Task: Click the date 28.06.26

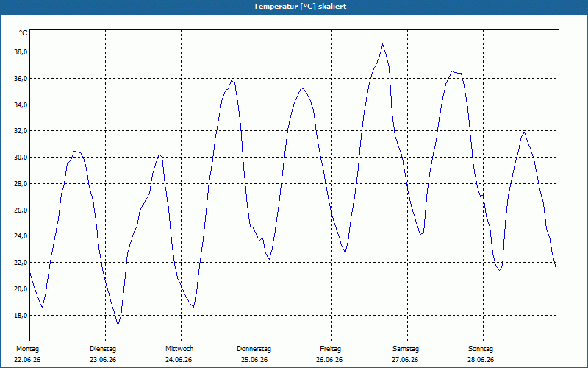Action: 481,360
